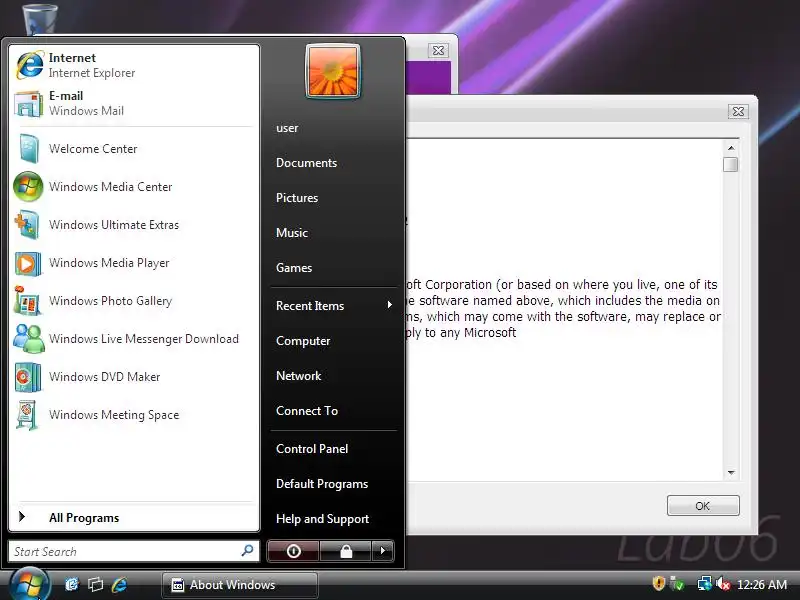Expand Recent Items submenu arrow
The height and width of the screenshot is (600, 800).
pos(390,305)
